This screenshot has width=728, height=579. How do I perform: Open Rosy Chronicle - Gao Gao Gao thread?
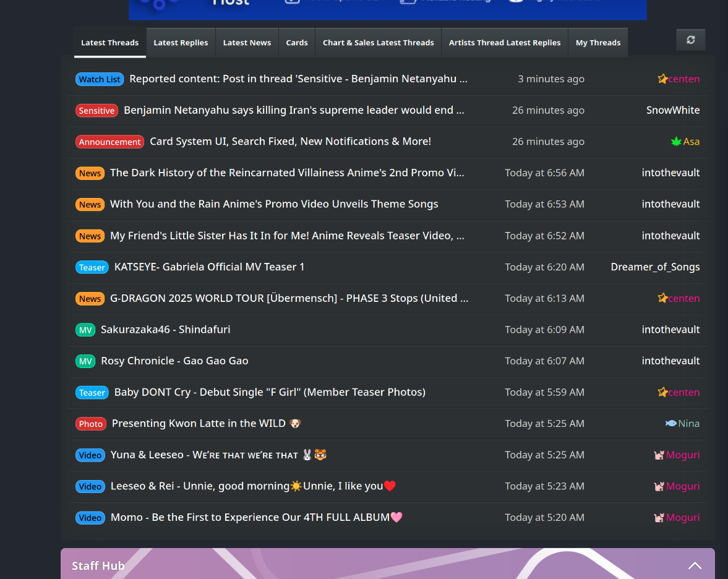[x=174, y=361]
